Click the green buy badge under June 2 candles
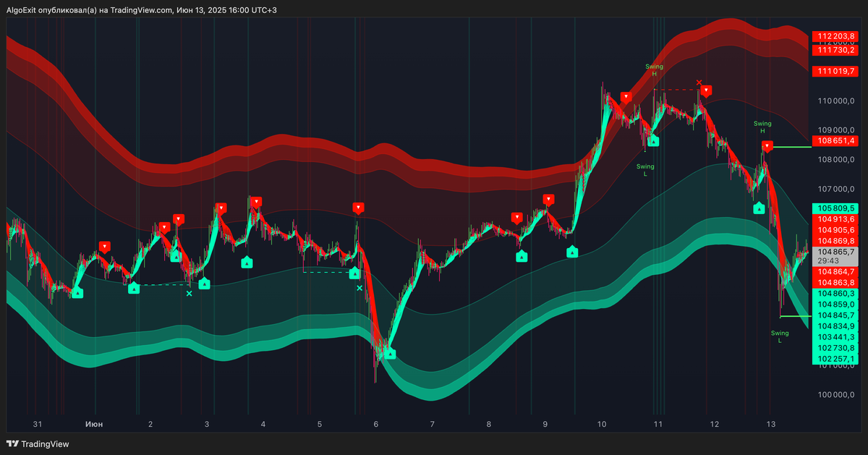The height and width of the screenshot is (455, 868). [134, 289]
